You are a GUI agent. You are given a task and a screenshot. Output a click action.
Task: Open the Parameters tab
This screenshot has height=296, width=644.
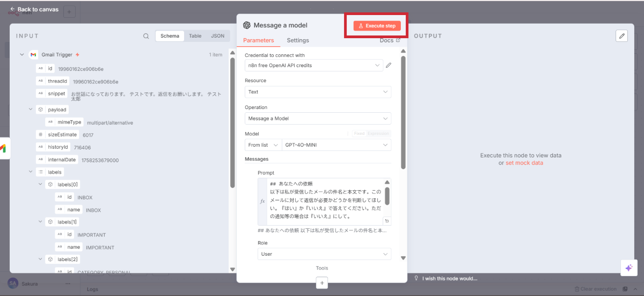tap(258, 40)
